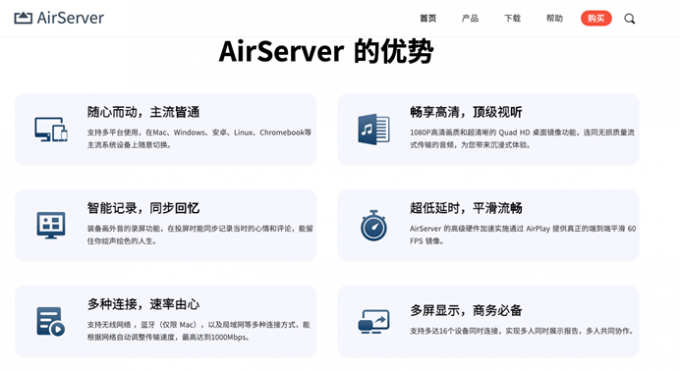
Task: Open the 下载 menu item
Action: pyautogui.click(x=512, y=18)
